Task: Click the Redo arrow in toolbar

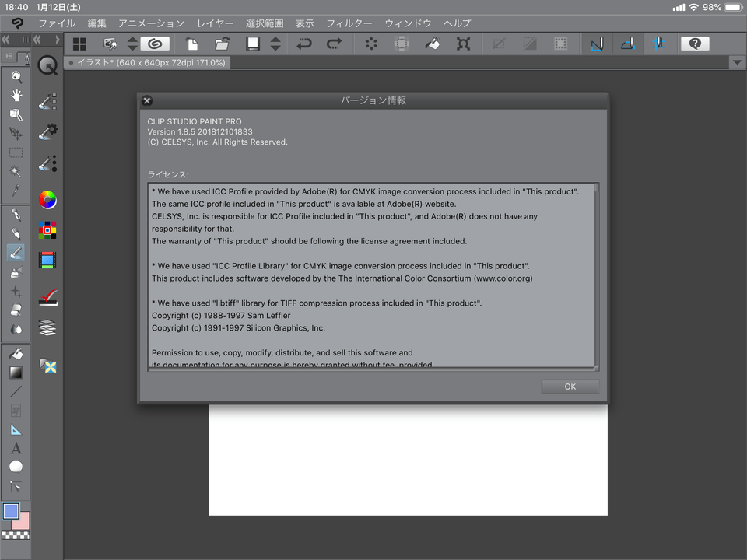Action: (334, 44)
